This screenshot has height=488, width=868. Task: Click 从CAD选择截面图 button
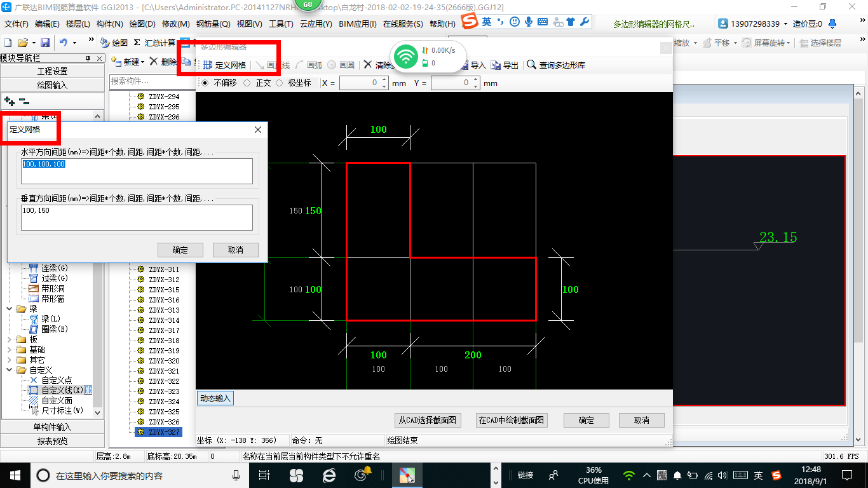click(x=428, y=420)
